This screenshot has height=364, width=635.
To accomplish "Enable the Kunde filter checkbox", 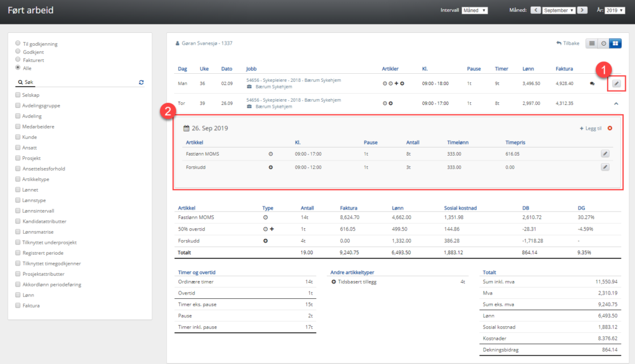I will point(17,136).
